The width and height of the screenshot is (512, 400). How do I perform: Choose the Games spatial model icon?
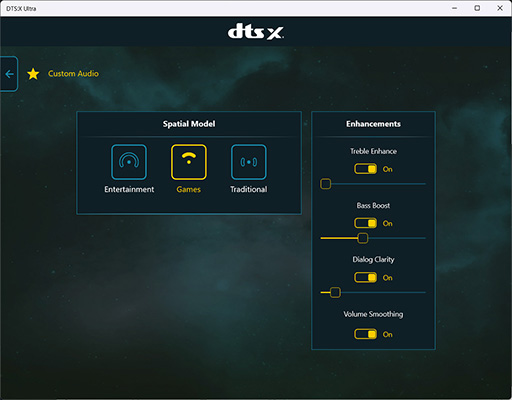click(189, 162)
